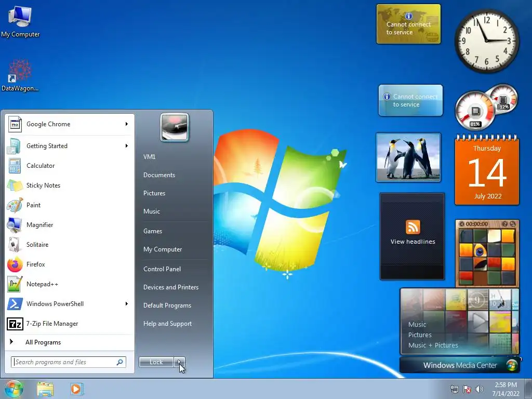
Task: Open the media player taskbar icon
Action: [77, 389]
